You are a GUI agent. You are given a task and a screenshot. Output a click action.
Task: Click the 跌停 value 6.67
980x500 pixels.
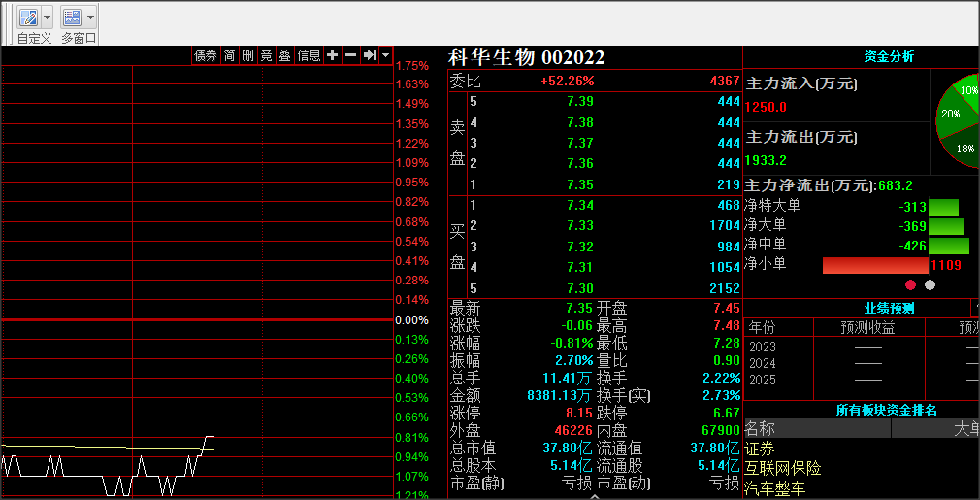tap(727, 414)
